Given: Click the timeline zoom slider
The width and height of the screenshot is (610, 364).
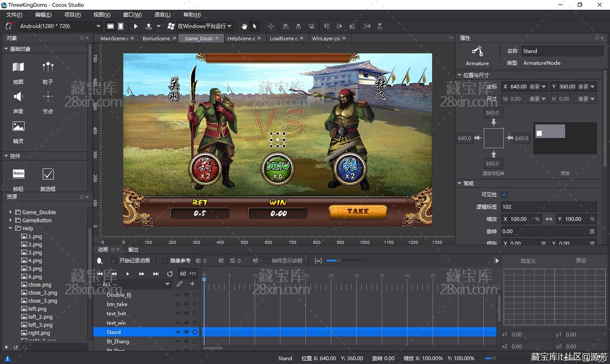Looking at the screenshot, I should [346, 261].
